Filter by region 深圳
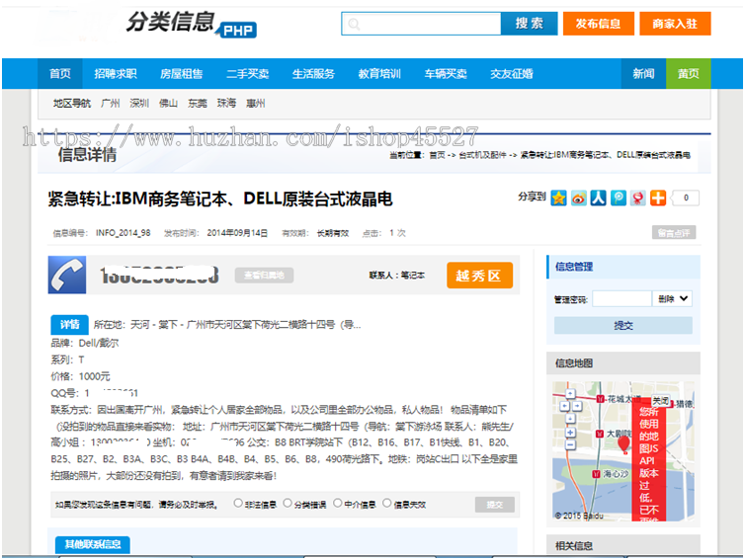This screenshot has width=745, height=560. coord(139,103)
